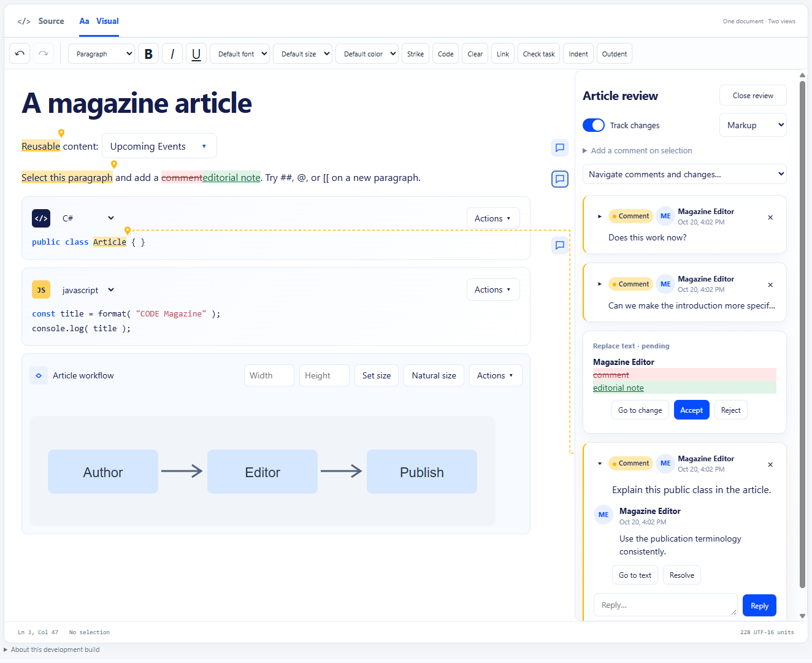
Task: Switch to the Visual tab
Action: 99,21
